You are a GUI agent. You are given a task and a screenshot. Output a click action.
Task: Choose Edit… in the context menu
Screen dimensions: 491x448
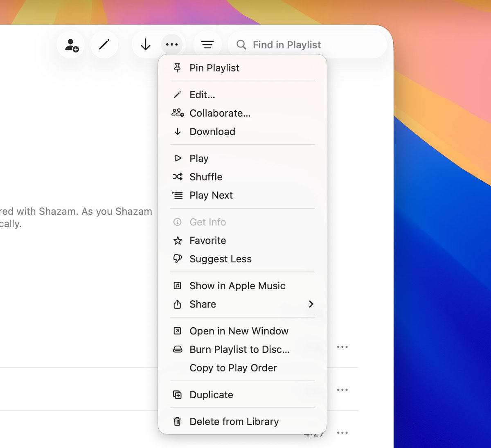click(x=242, y=95)
